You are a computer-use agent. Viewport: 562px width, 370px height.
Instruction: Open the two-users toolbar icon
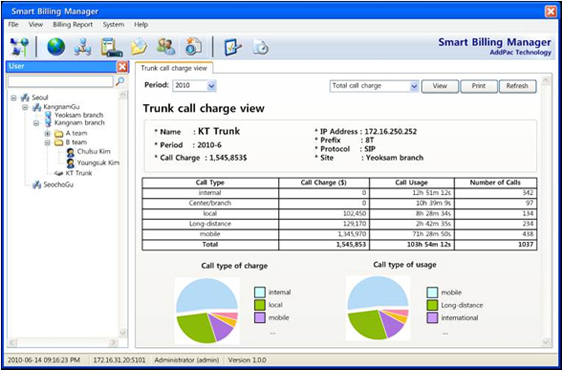[x=166, y=47]
